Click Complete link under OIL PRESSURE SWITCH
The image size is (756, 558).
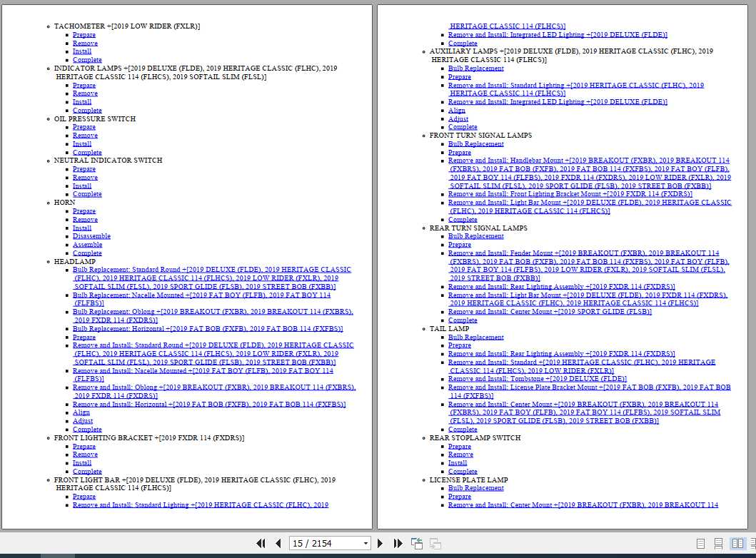tap(87, 153)
